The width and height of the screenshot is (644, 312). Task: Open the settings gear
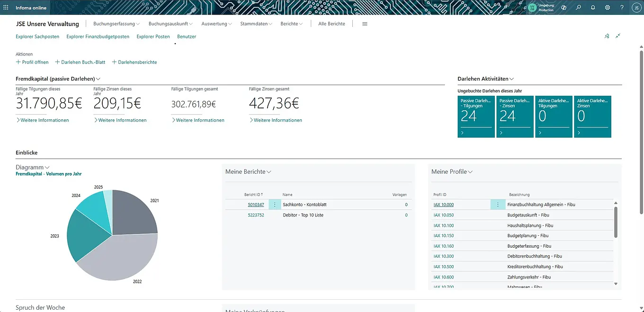point(608,8)
